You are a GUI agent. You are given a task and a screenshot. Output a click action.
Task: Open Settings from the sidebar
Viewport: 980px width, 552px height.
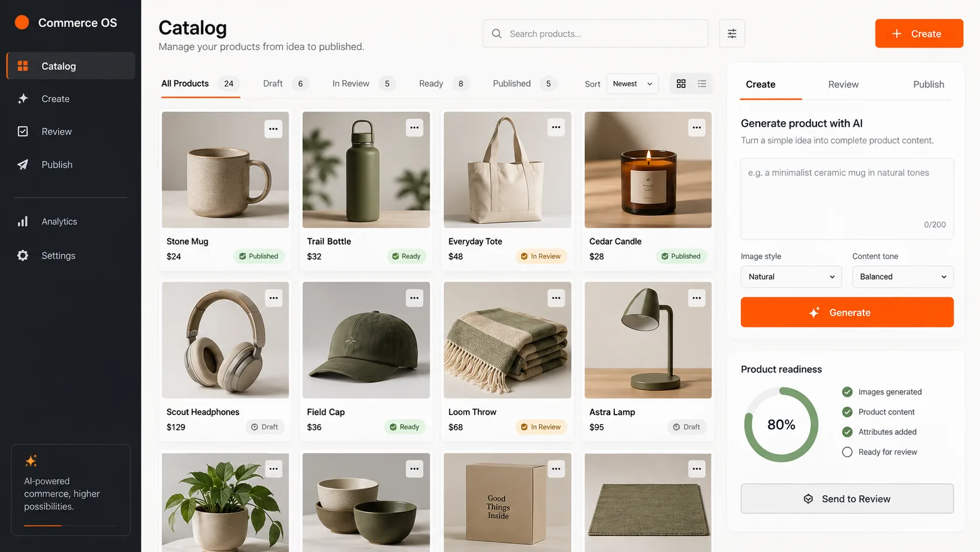70,255
